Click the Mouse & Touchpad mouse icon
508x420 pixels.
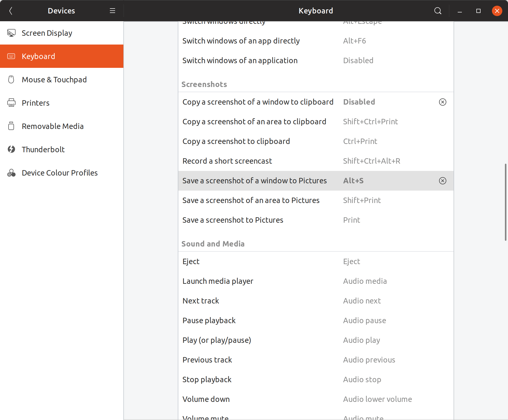click(11, 79)
